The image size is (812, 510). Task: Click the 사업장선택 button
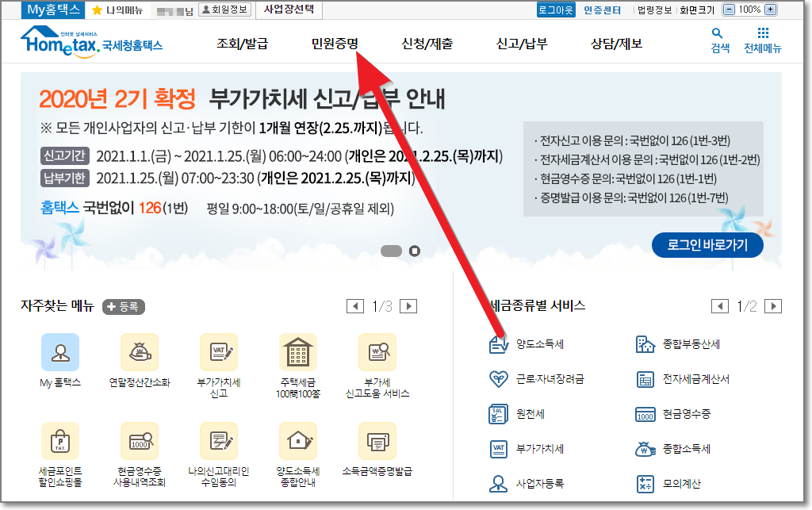tap(289, 10)
